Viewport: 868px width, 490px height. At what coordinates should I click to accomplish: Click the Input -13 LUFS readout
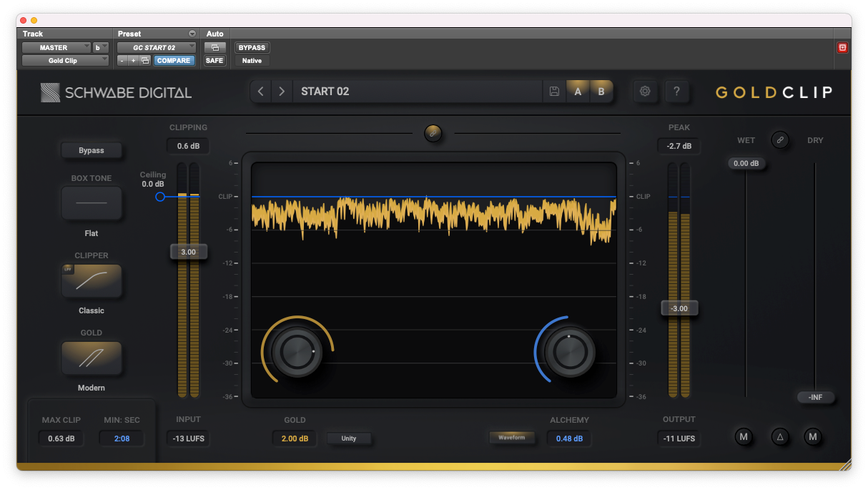pos(188,438)
